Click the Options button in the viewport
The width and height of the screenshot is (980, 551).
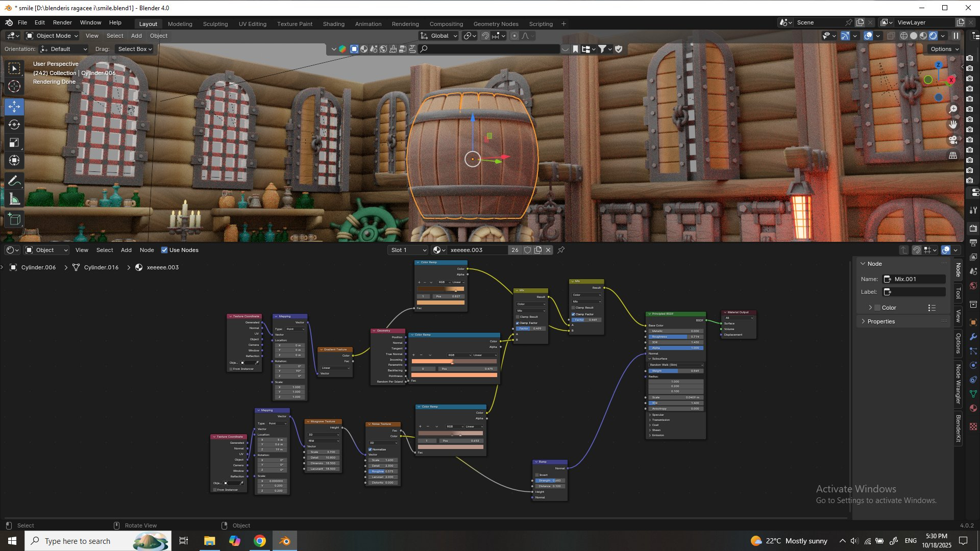[x=944, y=49]
